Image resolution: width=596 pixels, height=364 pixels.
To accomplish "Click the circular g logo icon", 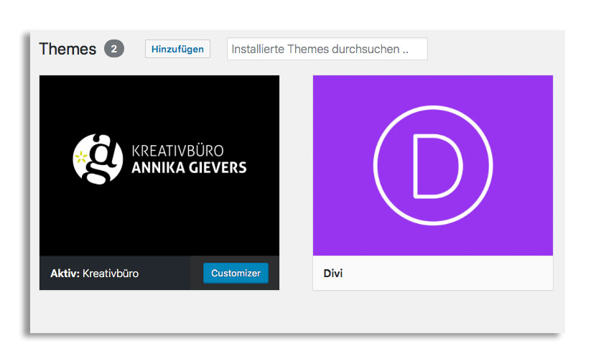I will (98, 159).
